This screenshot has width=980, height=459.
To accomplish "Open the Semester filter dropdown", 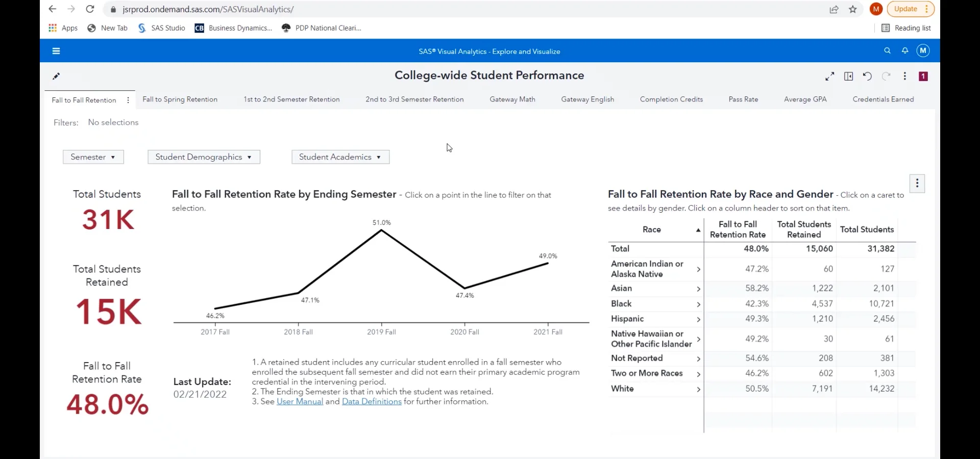I will (93, 157).
